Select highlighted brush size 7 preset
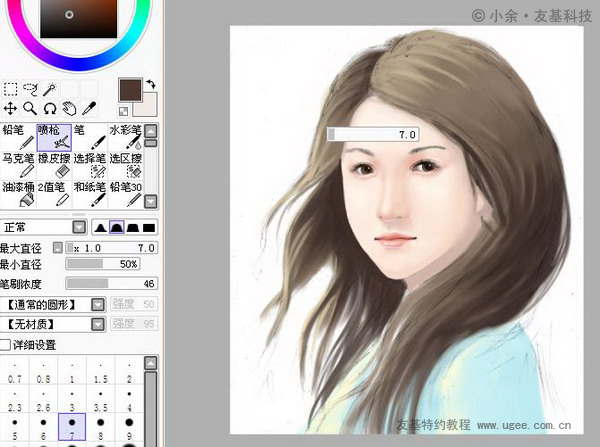Screen dimensions: 600x447 72,427
